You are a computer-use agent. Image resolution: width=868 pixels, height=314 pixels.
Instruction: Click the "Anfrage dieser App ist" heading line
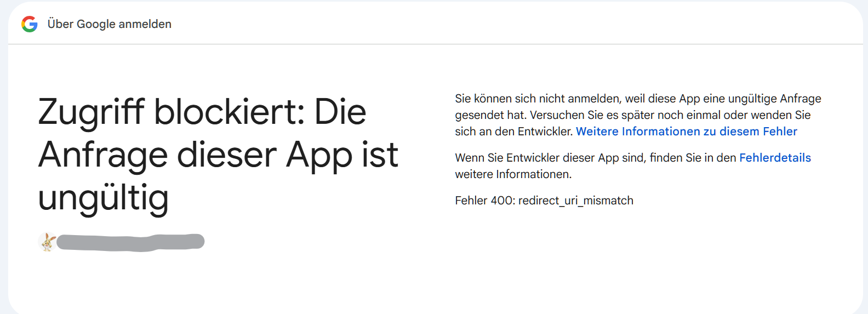(218, 155)
